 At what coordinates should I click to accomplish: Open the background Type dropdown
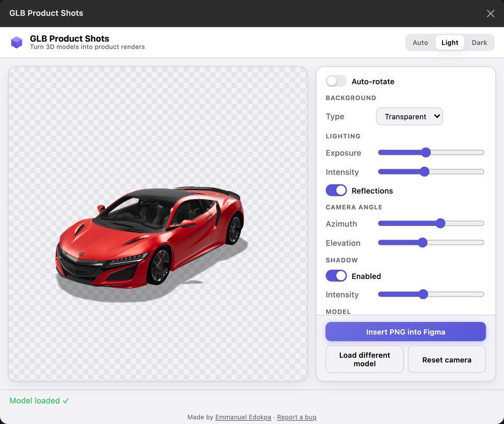409,116
